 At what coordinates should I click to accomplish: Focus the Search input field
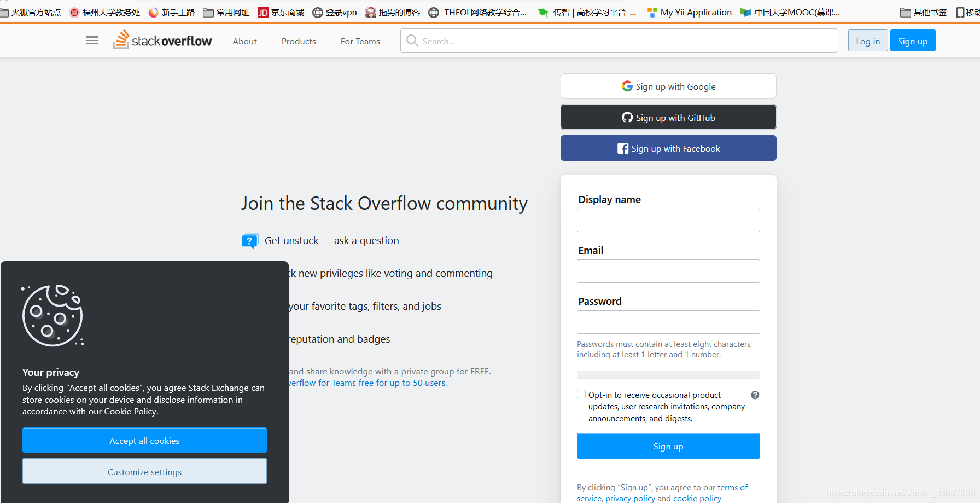pos(619,41)
